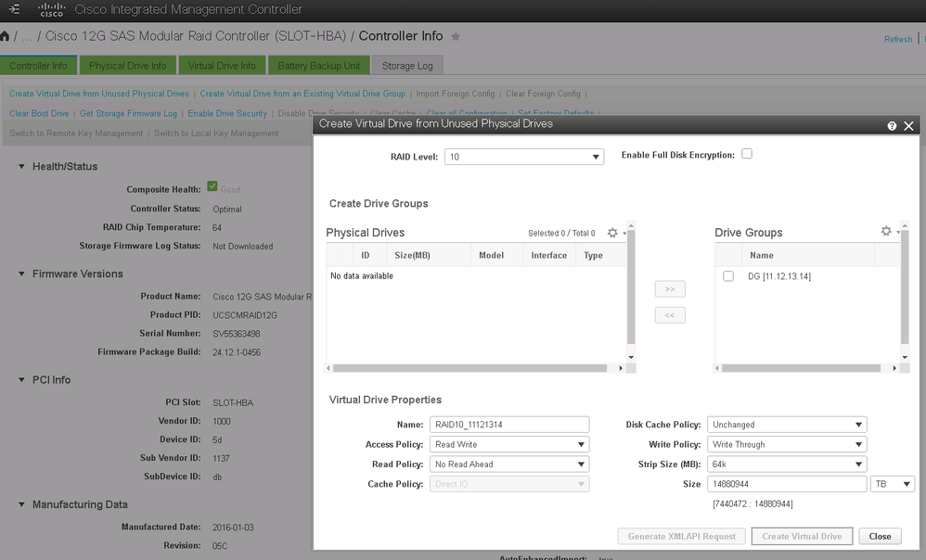Click Close button in dialog

pos(880,537)
